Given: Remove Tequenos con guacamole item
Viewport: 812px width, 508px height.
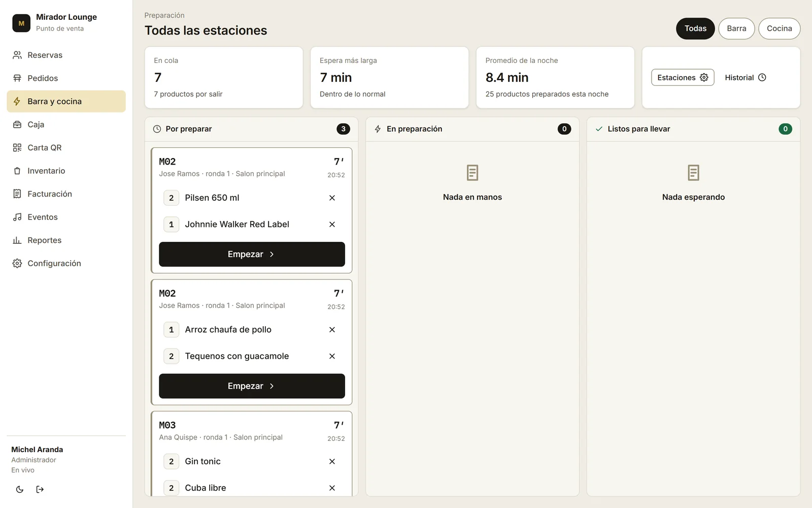Looking at the screenshot, I should click(x=332, y=356).
